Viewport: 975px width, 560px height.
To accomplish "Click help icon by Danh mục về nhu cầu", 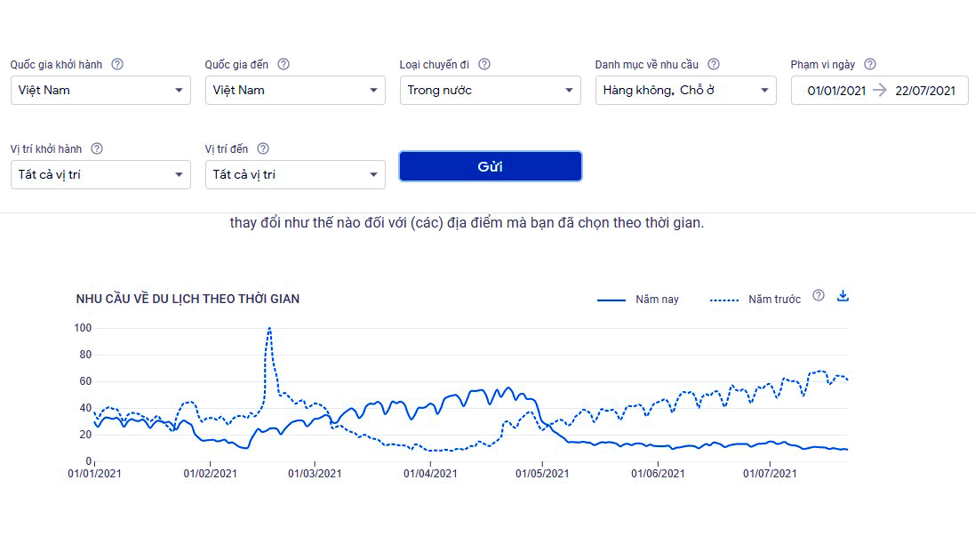I will 713,64.
